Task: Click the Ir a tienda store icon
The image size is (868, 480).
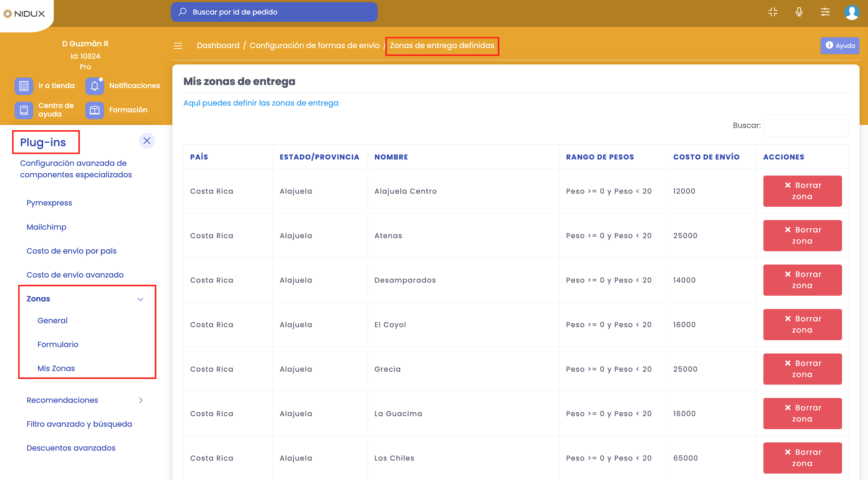Action: (24, 86)
